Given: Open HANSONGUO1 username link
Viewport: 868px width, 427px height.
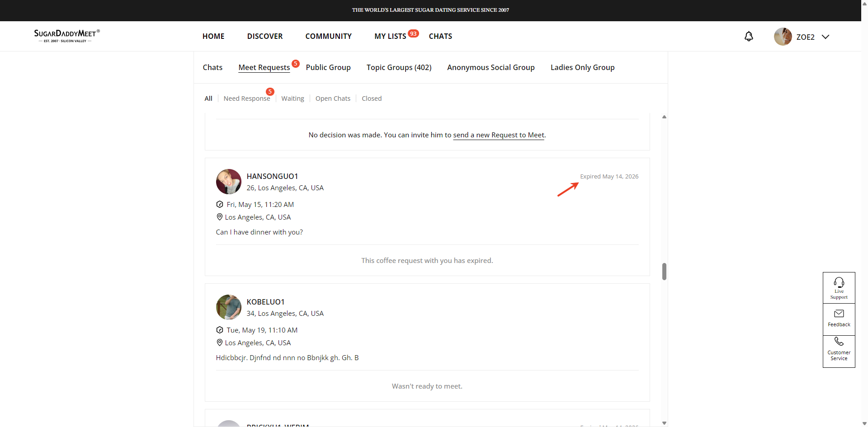Looking at the screenshot, I should pyautogui.click(x=272, y=176).
